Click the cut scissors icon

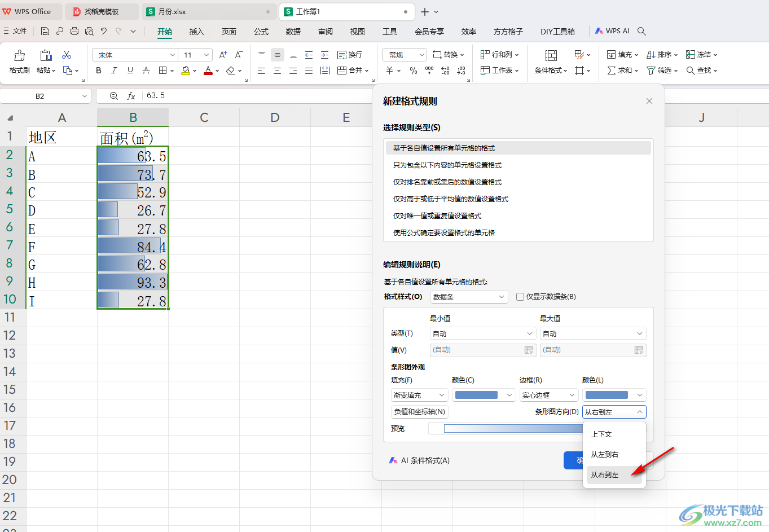(67, 55)
